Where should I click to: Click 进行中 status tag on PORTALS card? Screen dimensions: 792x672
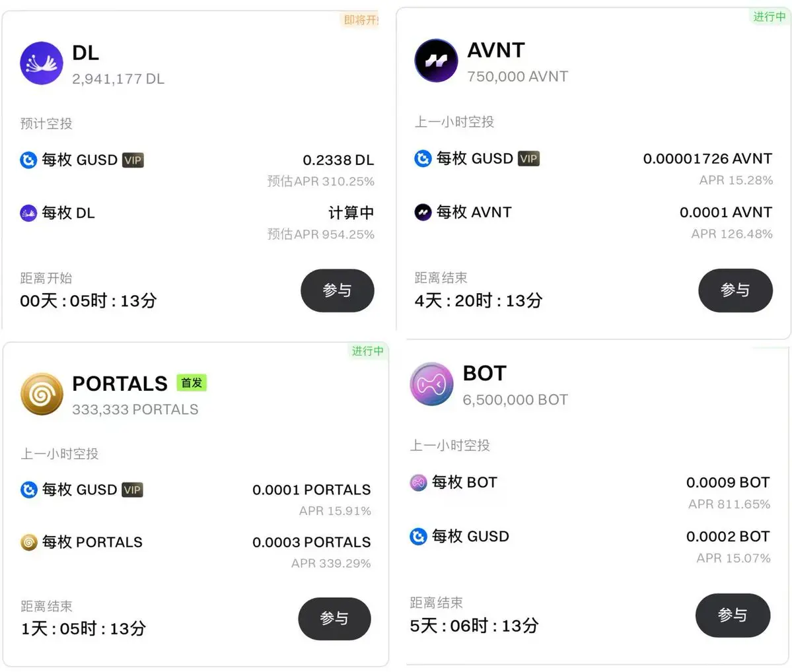(368, 351)
